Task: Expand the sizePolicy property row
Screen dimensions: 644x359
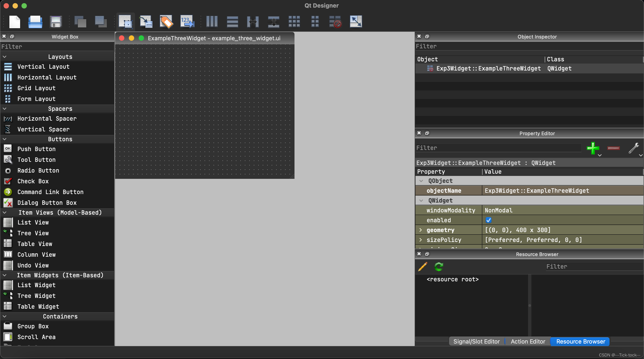Action: [420, 240]
